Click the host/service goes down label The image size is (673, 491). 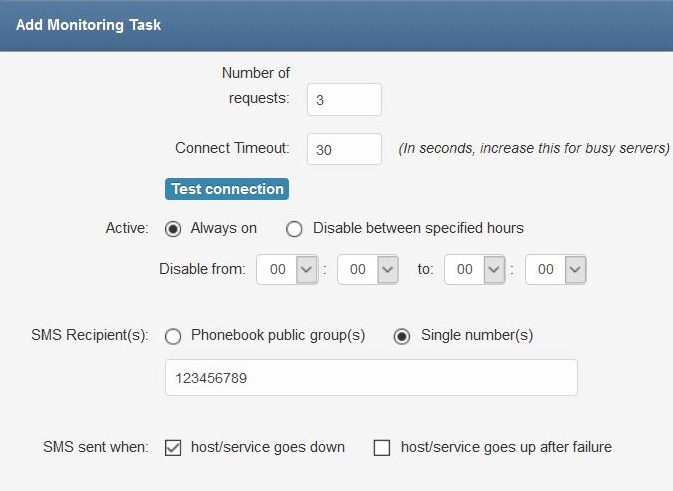pos(268,447)
